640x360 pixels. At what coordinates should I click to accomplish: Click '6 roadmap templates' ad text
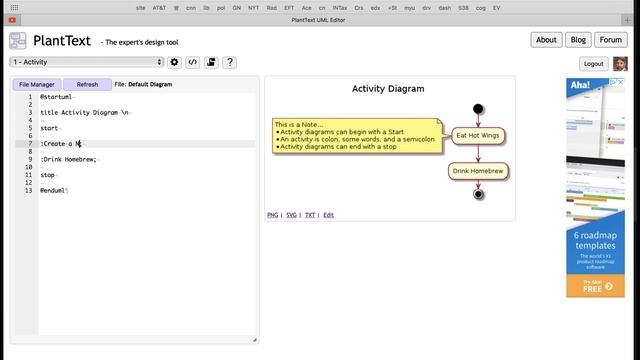[596, 240]
